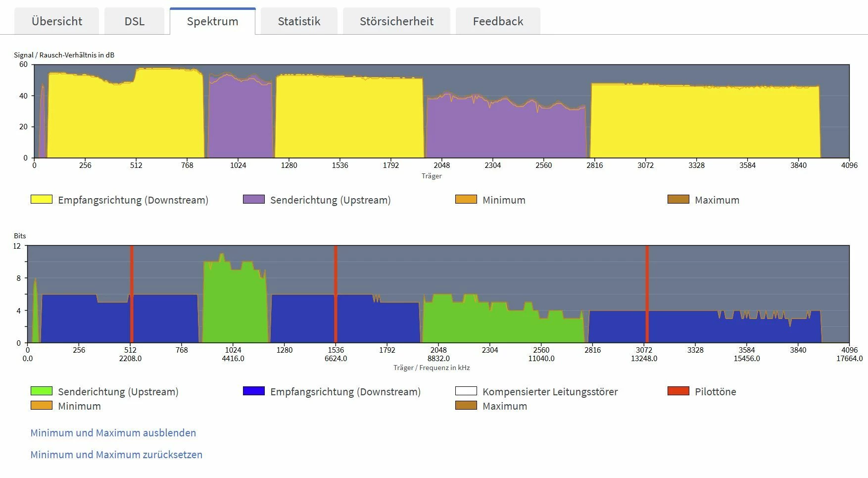This screenshot has width=868, height=478.
Task: Click the orange Minimum swatch in Bits legend
Action: coord(42,405)
